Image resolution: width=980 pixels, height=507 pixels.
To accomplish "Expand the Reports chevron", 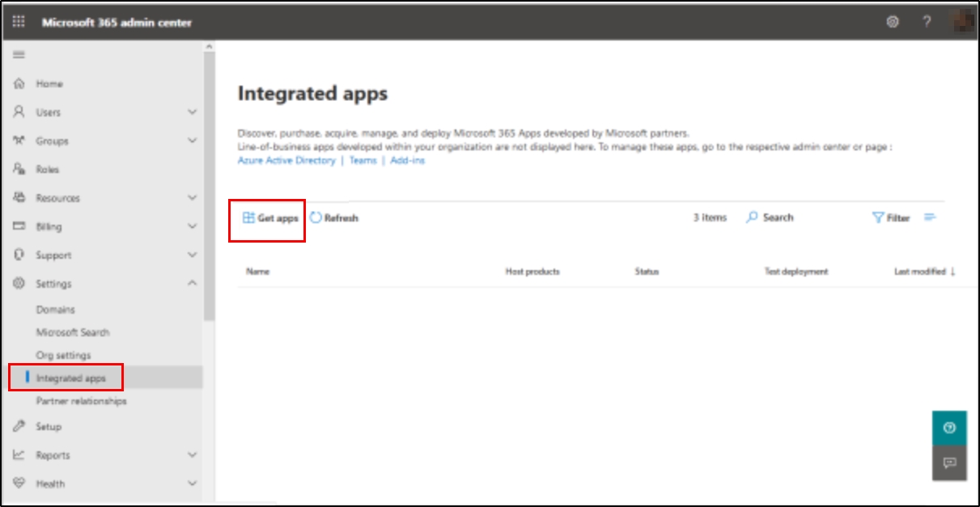I will pyautogui.click(x=192, y=455).
